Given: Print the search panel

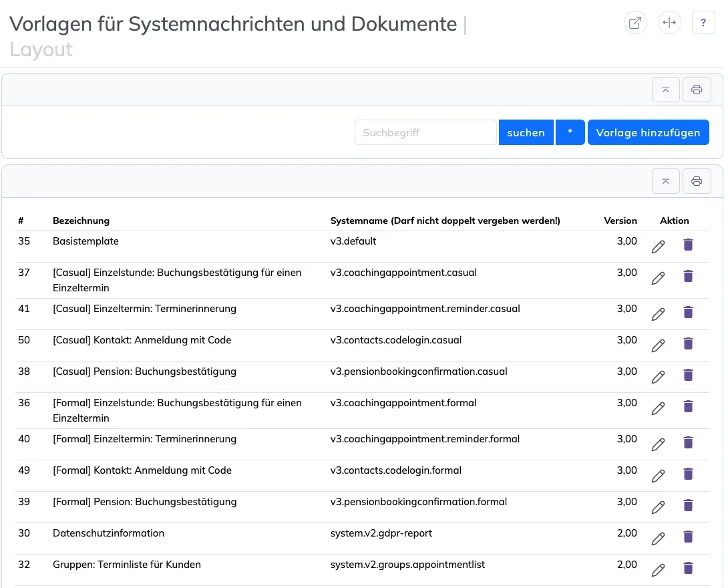Looking at the screenshot, I should pyautogui.click(x=697, y=90).
